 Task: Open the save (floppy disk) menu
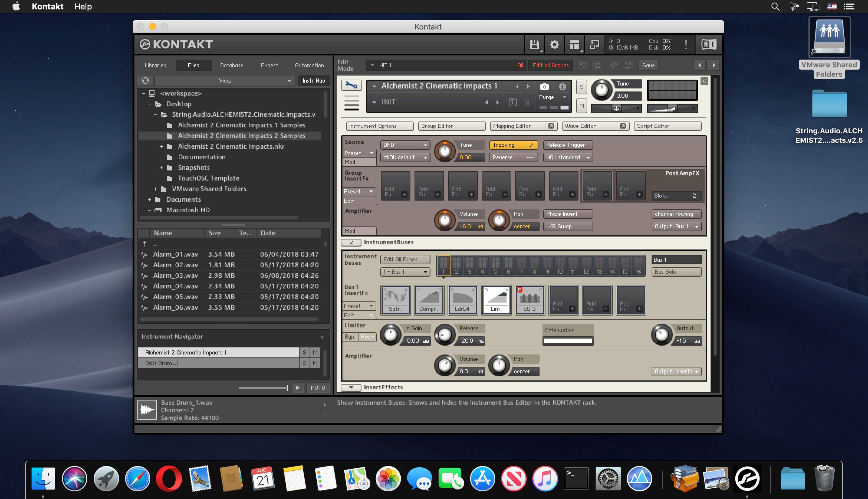[x=534, y=45]
